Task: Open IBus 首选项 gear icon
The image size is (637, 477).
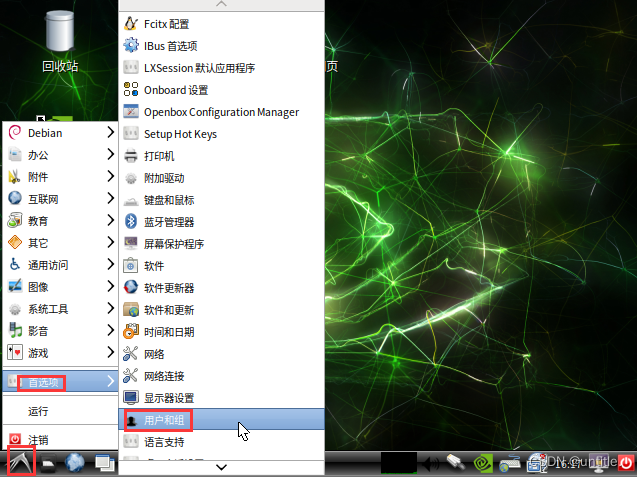Action: pyautogui.click(x=131, y=46)
